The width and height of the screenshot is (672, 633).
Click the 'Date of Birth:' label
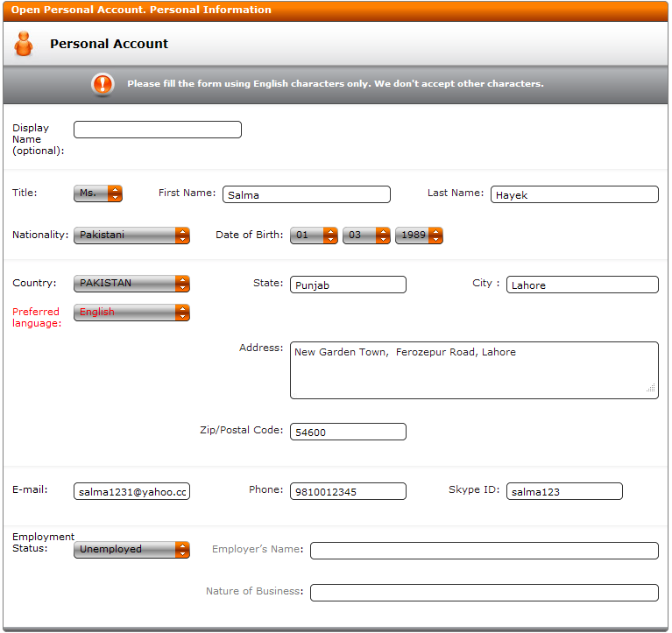pyautogui.click(x=250, y=235)
